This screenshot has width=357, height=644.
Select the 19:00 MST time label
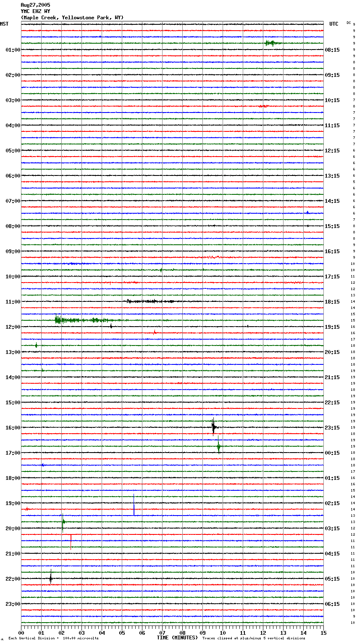pos(13,503)
